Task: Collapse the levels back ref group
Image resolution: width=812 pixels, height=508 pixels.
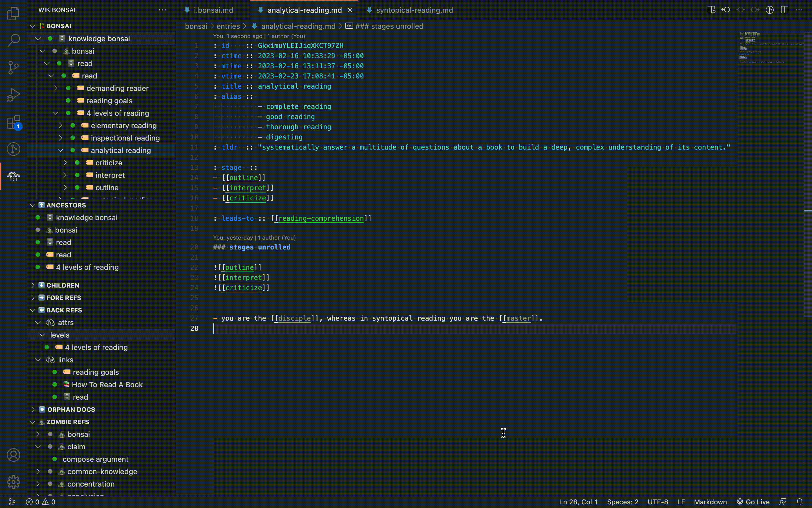Action: [x=42, y=335]
